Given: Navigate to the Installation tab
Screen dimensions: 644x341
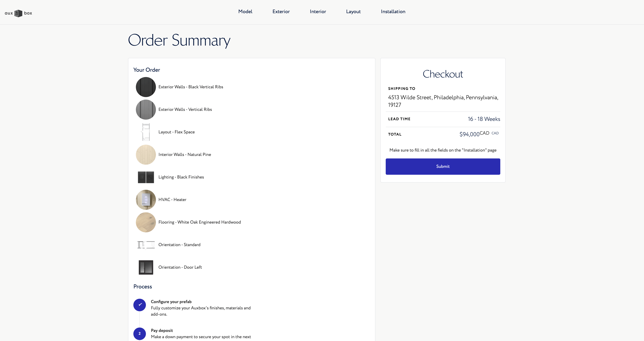Looking at the screenshot, I should 393,11.
